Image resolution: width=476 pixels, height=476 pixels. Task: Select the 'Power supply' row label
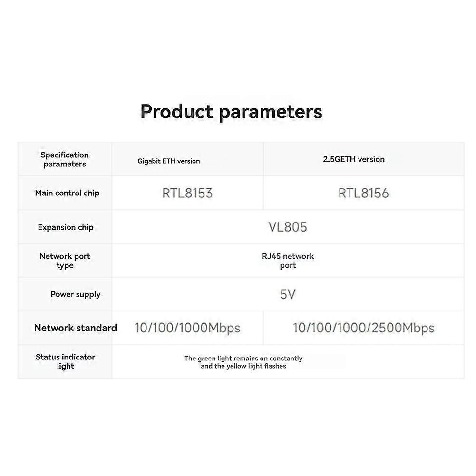[76, 294]
